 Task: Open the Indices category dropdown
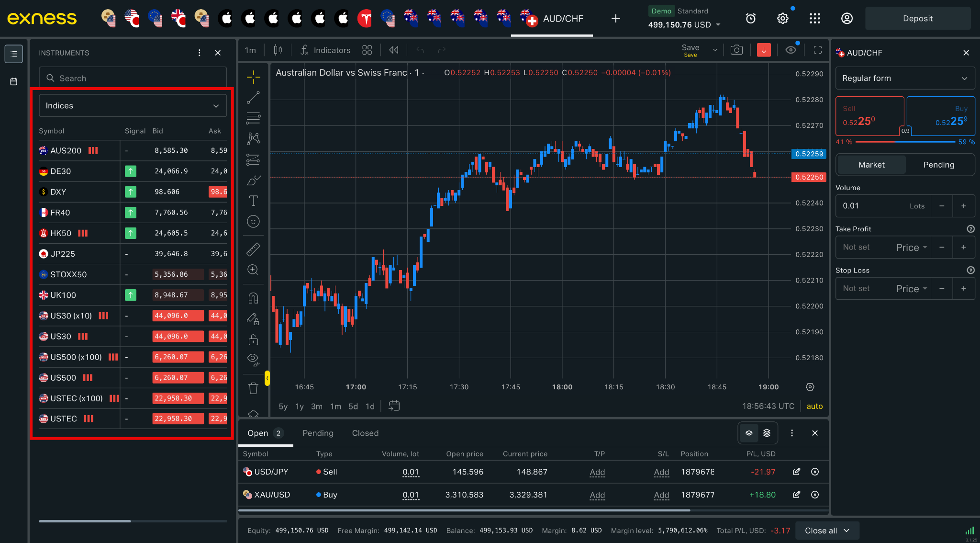[x=133, y=105]
